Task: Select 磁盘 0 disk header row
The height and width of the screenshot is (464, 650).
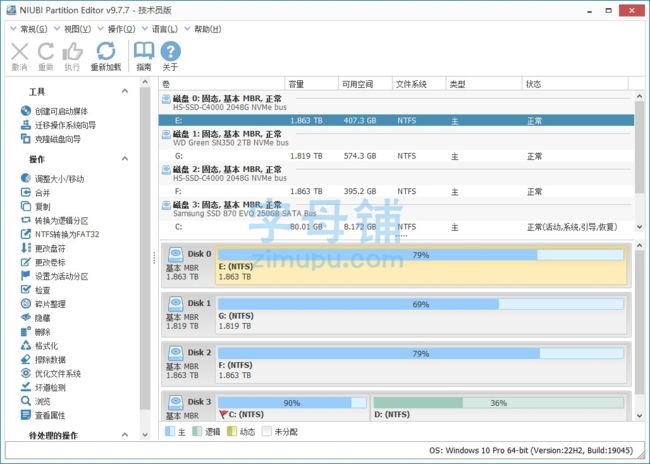Action: point(396,102)
